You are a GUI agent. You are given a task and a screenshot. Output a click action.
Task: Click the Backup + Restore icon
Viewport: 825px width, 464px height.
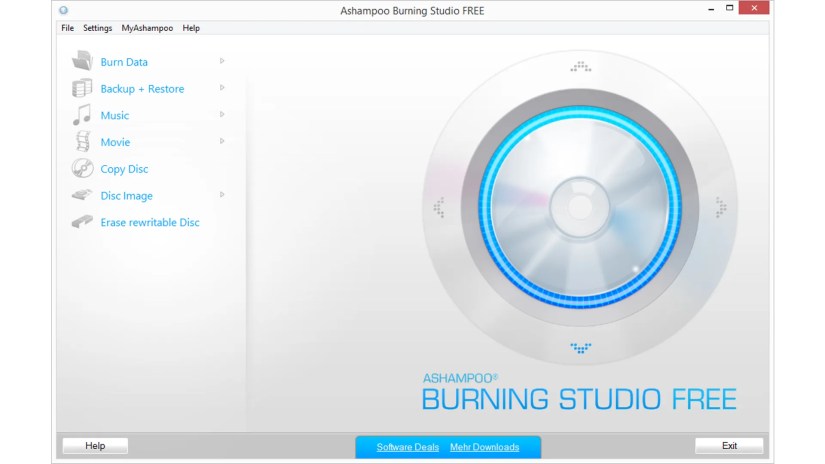pos(82,88)
